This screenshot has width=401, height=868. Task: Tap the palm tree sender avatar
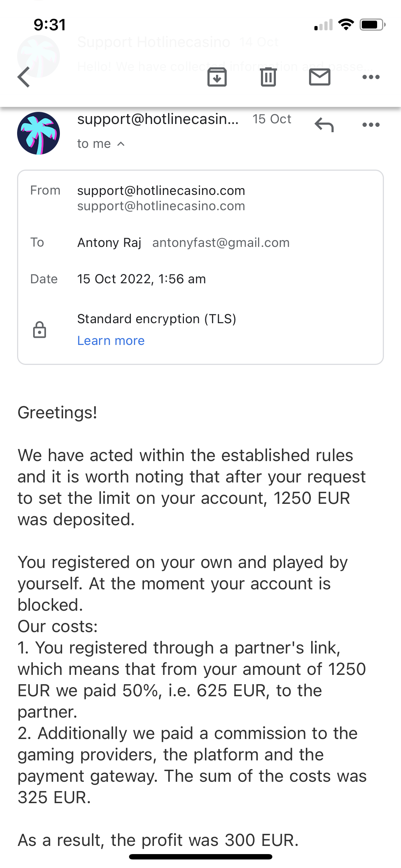[38, 133]
